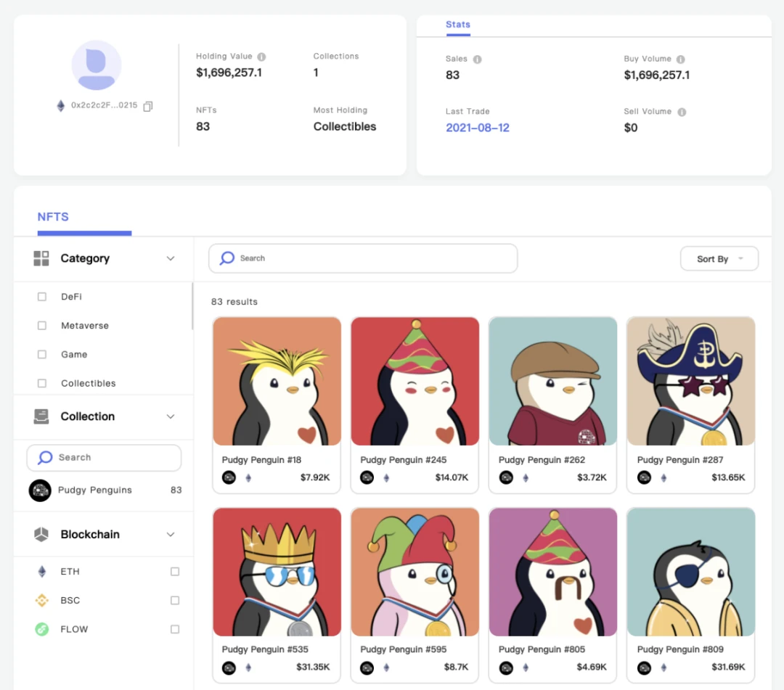This screenshot has height=690, width=784.
Task: Open the crowned penguin #535 image
Action: pos(277,572)
